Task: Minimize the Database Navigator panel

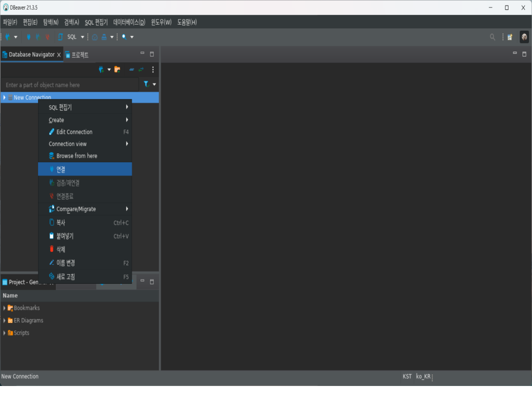Action: click(x=143, y=53)
